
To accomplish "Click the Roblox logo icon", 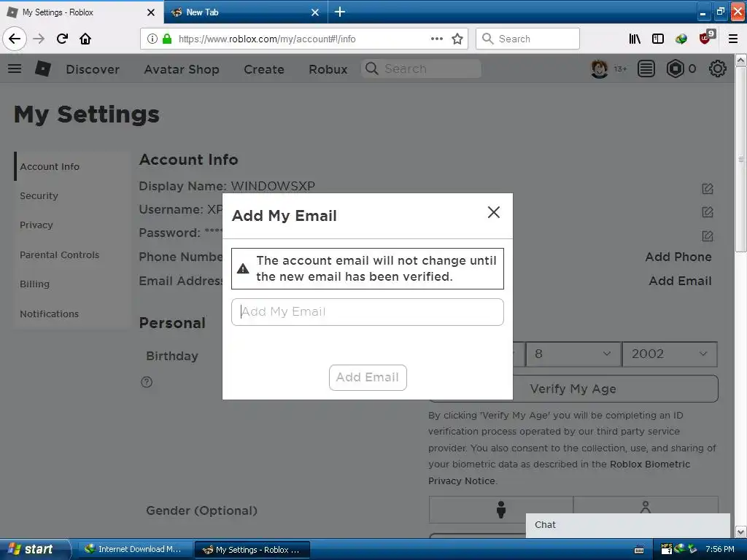I will click(43, 69).
